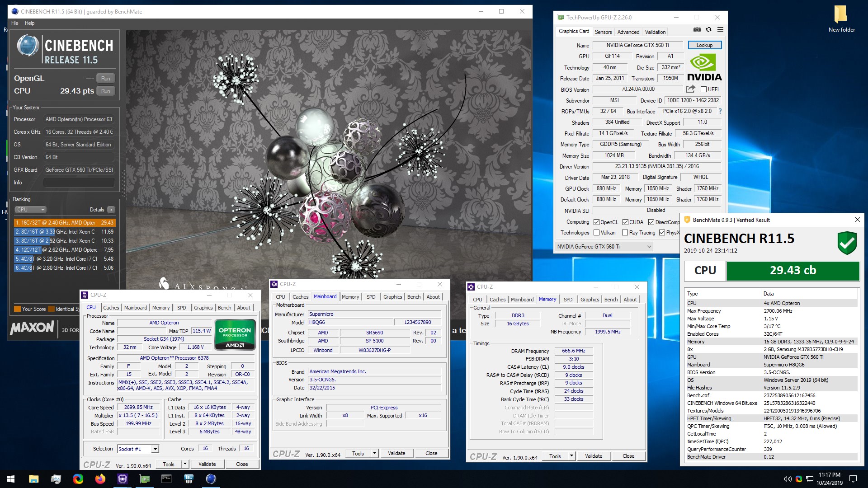Click Close button in CPU-Z Memory window
Image resolution: width=868 pixels, height=488 pixels.
coord(628,456)
